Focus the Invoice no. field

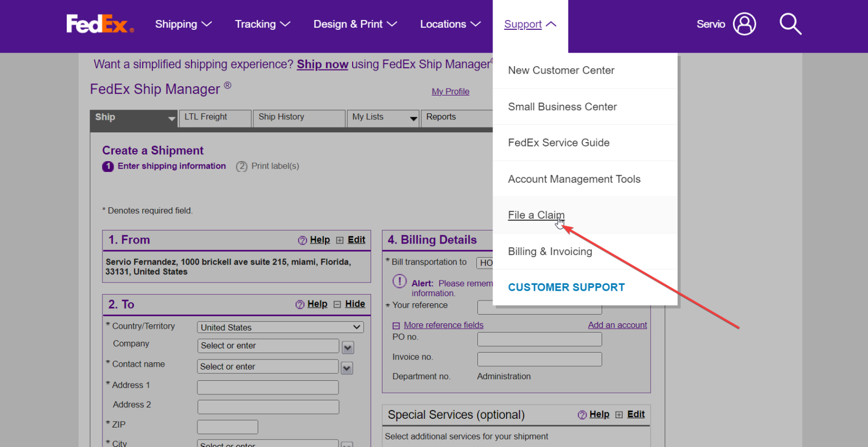click(540, 359)
